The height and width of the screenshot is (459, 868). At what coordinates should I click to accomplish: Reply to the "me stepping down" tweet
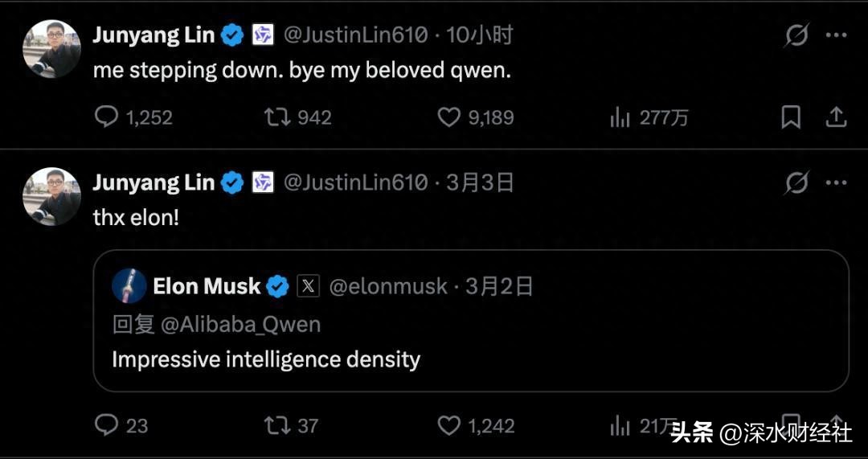click(107, 117)
